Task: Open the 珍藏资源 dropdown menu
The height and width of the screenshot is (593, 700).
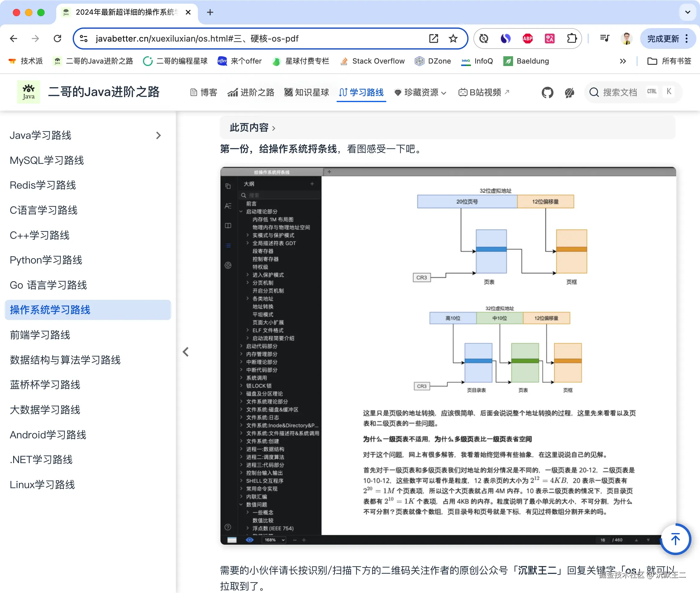Action: [420, 92]
